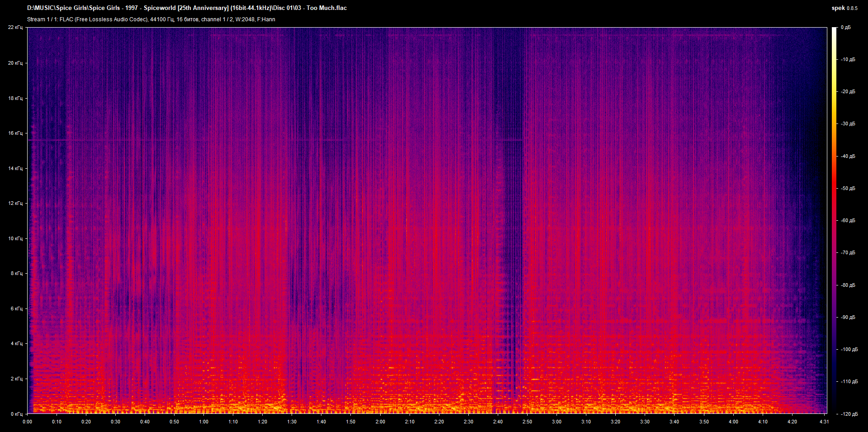Click the 16 кГц frequency axis label
This screenshot has height=432, width=868.
click(x=15, y=133)
